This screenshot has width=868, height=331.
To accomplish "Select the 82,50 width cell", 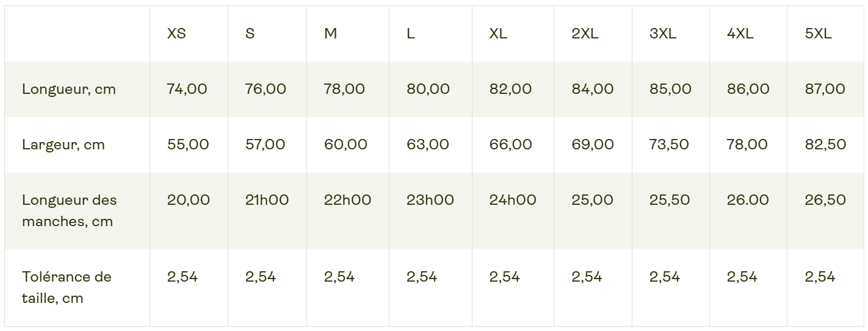I will [825, 144].
